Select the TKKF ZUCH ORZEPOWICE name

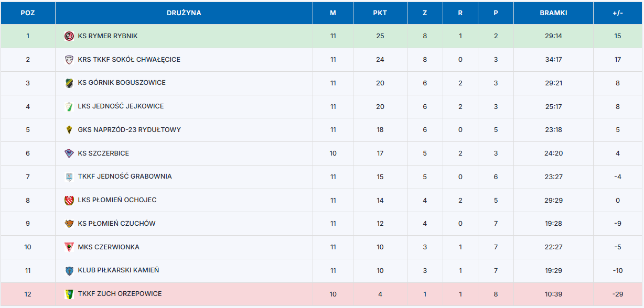click(120, 294)
